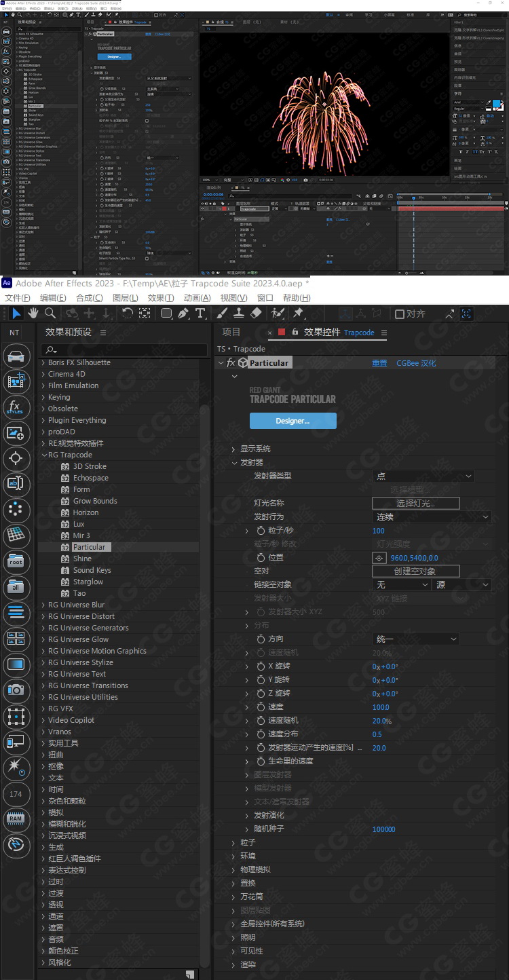The image size is (509, 980).
Task: Click the perspective grid sidebar icon
Action: (x=15, y=535)
